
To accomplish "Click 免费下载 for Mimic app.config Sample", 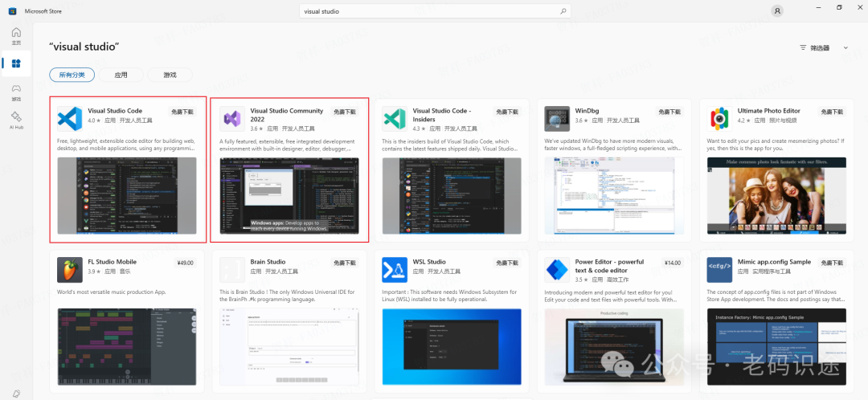I will point(832,263).
